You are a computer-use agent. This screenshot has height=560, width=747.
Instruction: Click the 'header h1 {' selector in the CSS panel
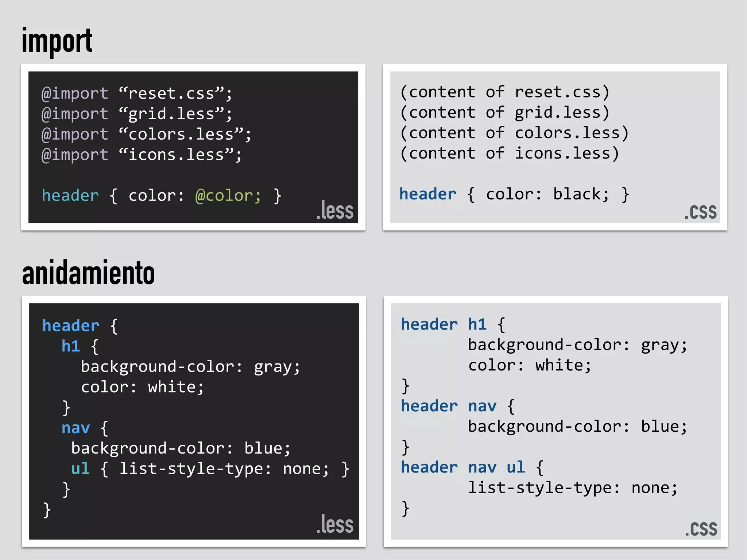453,324
